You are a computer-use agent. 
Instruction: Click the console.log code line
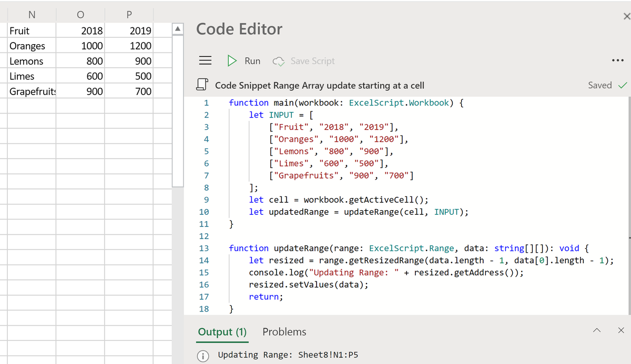click(386, 272)
